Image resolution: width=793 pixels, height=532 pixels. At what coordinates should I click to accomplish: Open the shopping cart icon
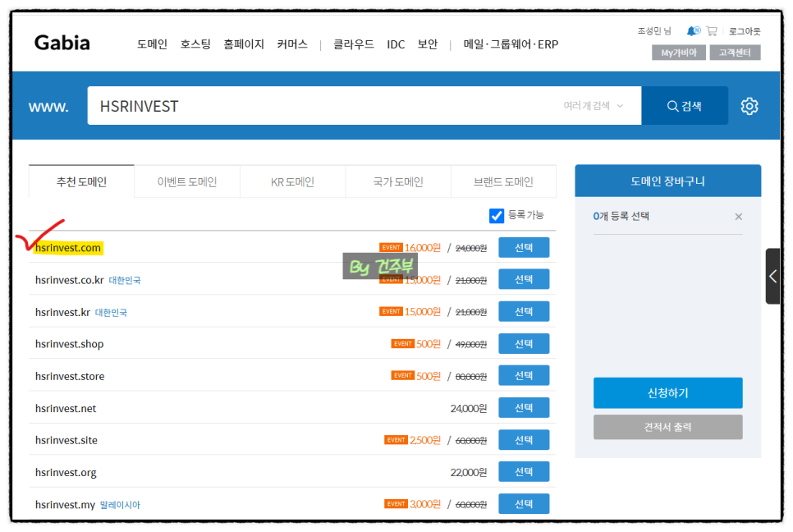point(712,31)
